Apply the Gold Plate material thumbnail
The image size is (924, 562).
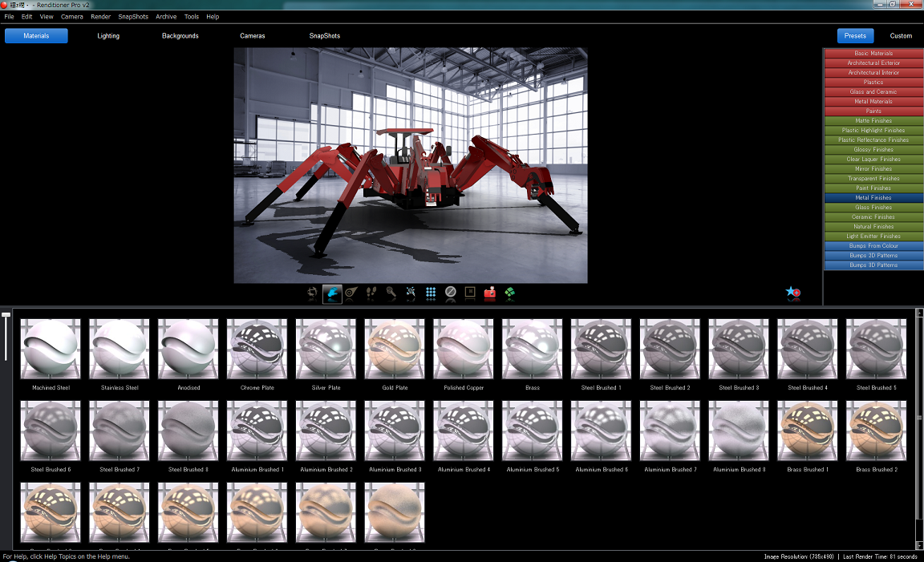click(x=394, y=349)
